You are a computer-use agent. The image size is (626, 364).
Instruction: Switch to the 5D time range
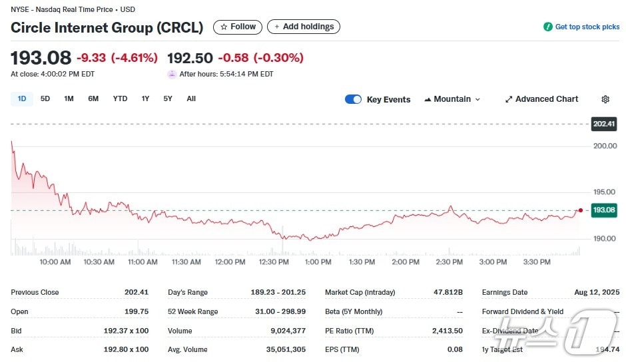tap(45, 98)
